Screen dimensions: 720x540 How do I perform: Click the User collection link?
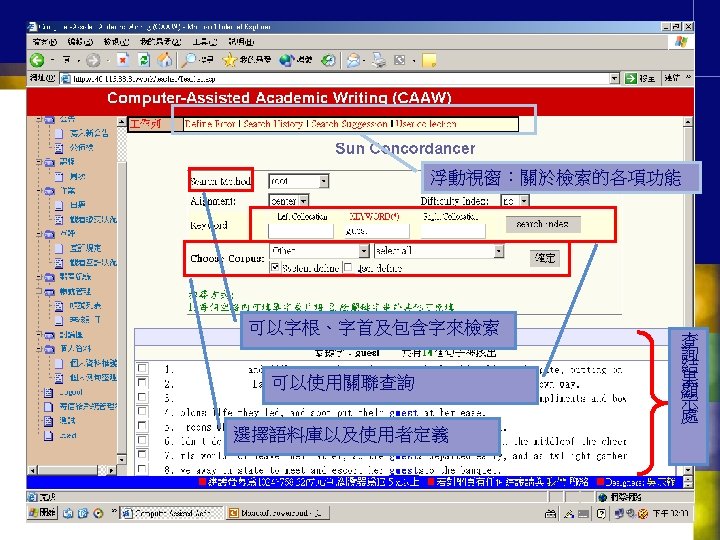426,124
